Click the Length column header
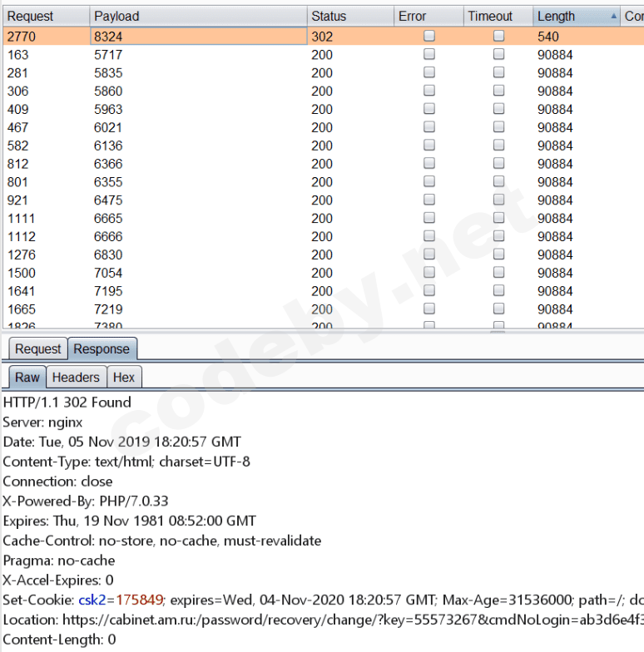The image size is (644, 652). 576,17
